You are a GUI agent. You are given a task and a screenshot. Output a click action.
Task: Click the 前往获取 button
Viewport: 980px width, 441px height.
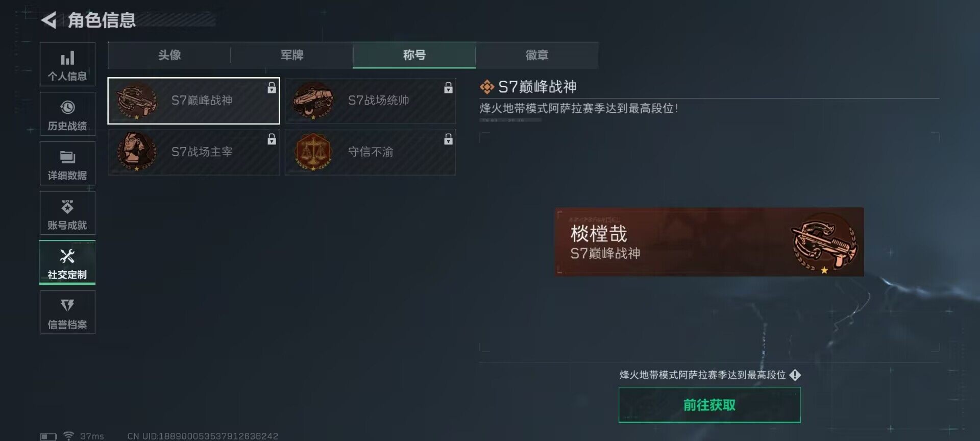point(709,405)
